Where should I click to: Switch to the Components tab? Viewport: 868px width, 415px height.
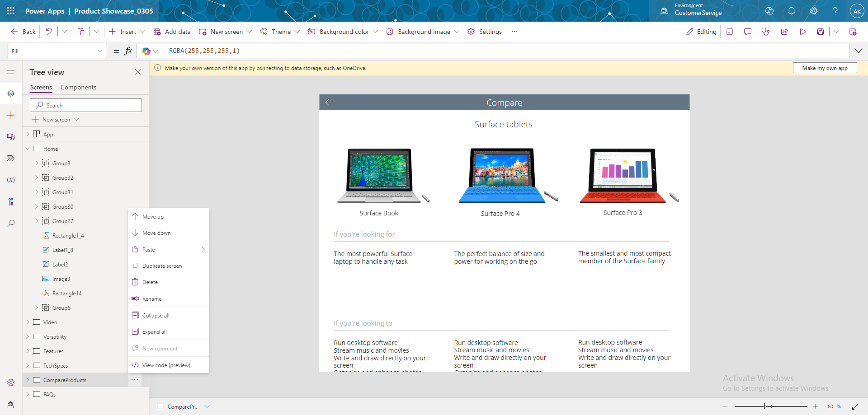point(78,87)
